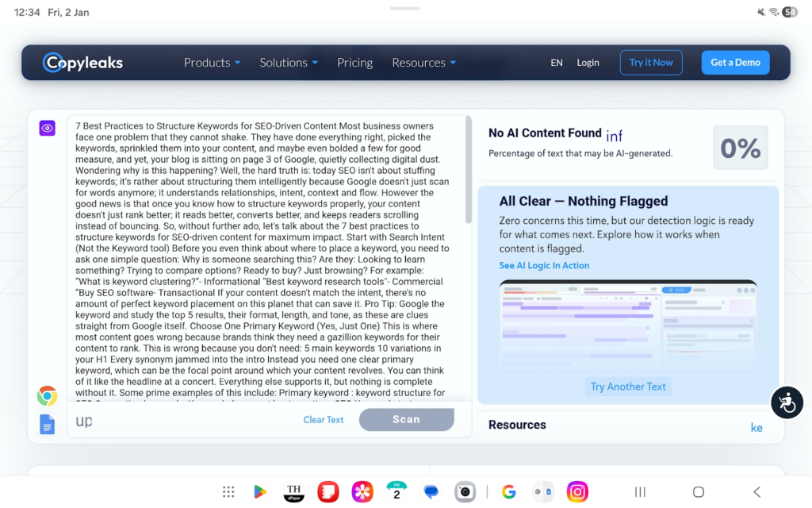Open the app drawer grid icon

tap(228, 492)
